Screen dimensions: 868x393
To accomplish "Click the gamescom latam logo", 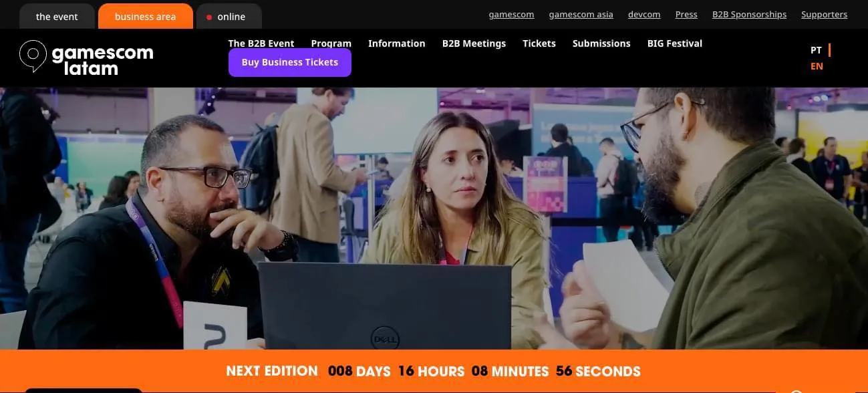I will [x=86, y=59].
